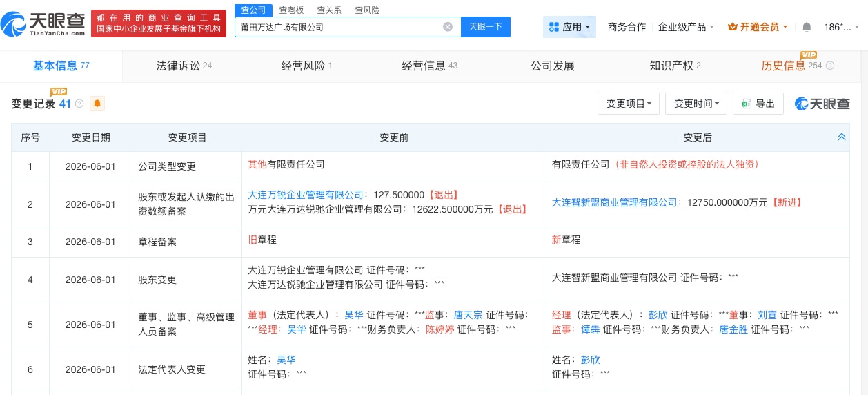The width and height of the screenshot is (868, 395).
Task: Click the 变更前 column header
Action: point(394,137)
